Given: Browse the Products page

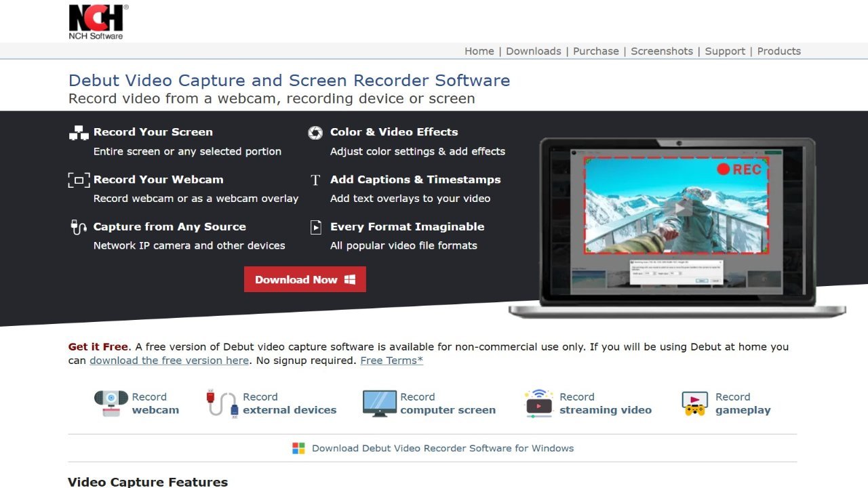Looking at the screenshot, I should tap(779, 52).
